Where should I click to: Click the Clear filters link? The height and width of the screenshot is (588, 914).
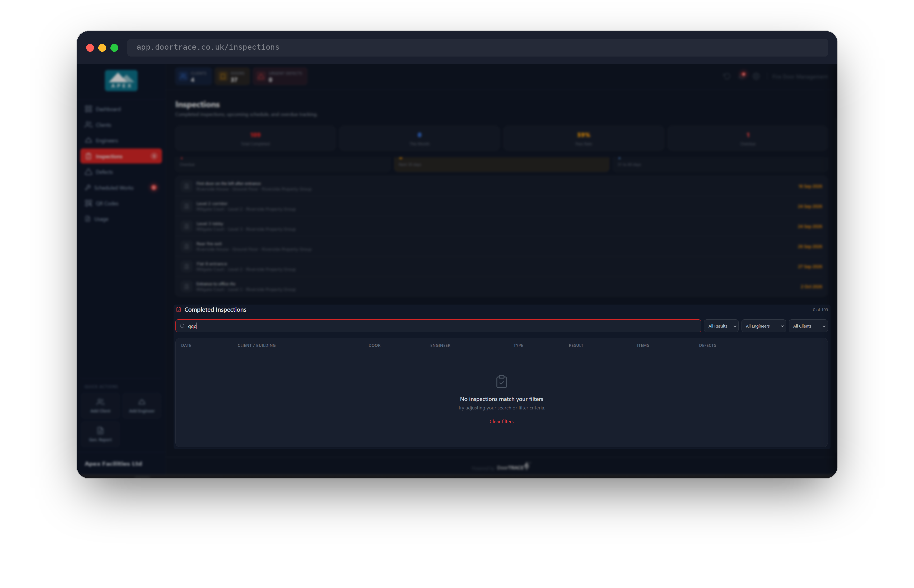pyautogui.click(x=501, y=422)
